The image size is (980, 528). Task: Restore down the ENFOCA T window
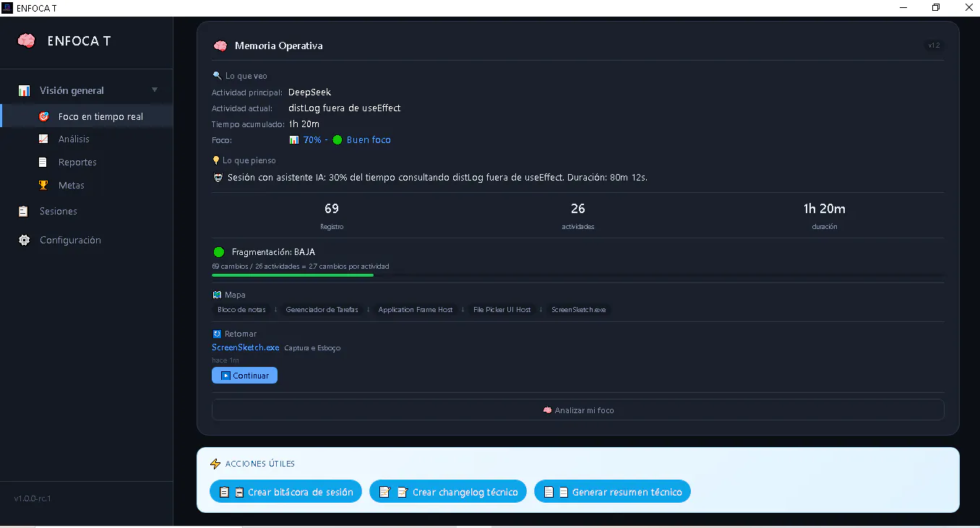(936, 8)
